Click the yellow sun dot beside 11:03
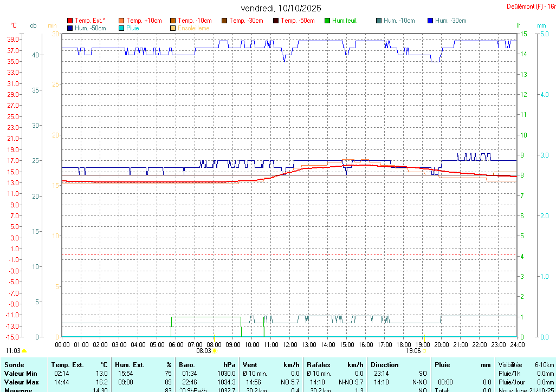The width and height of the screenshot is (556, 392). coord(24,351)
